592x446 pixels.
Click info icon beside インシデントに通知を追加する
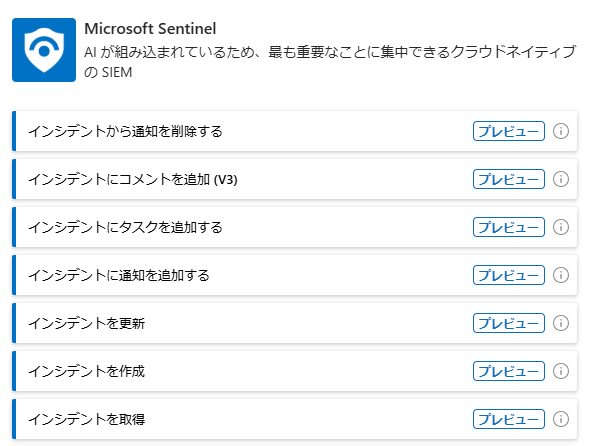click(x=561, y=275)
